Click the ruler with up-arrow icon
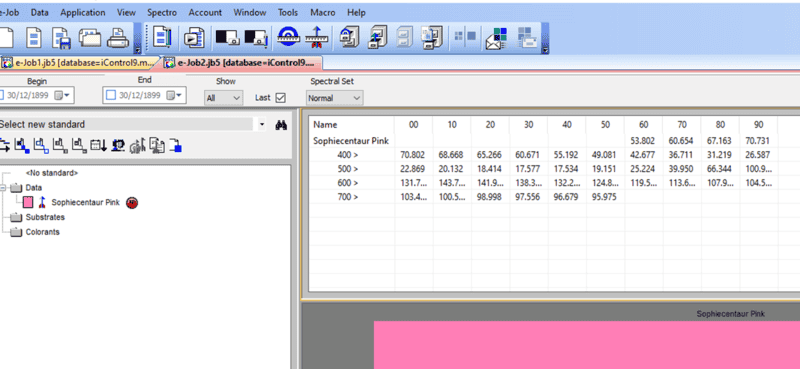Image resolution: width=800 pixels, height=369 pixels. (x=316, y=37)
